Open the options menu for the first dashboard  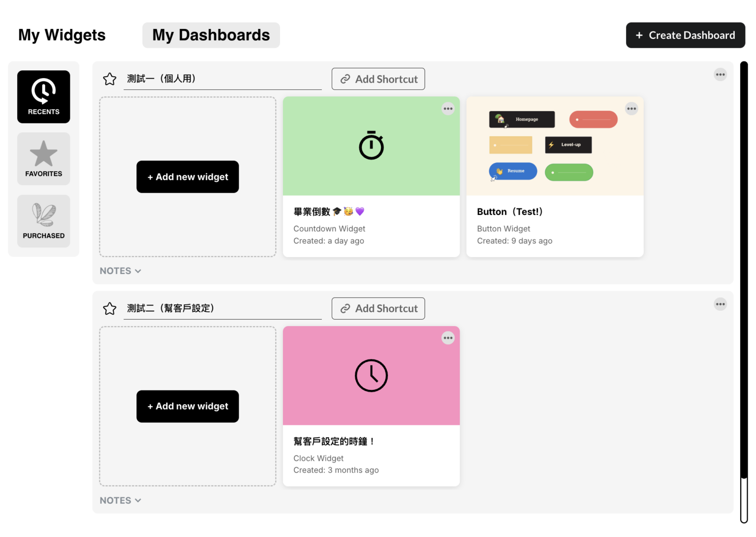[x=720, y=74]
